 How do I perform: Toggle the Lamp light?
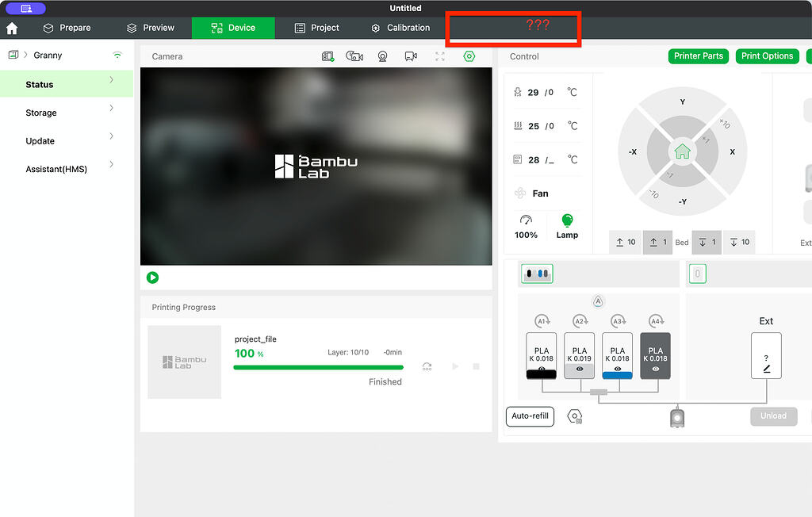click(567, 226)
